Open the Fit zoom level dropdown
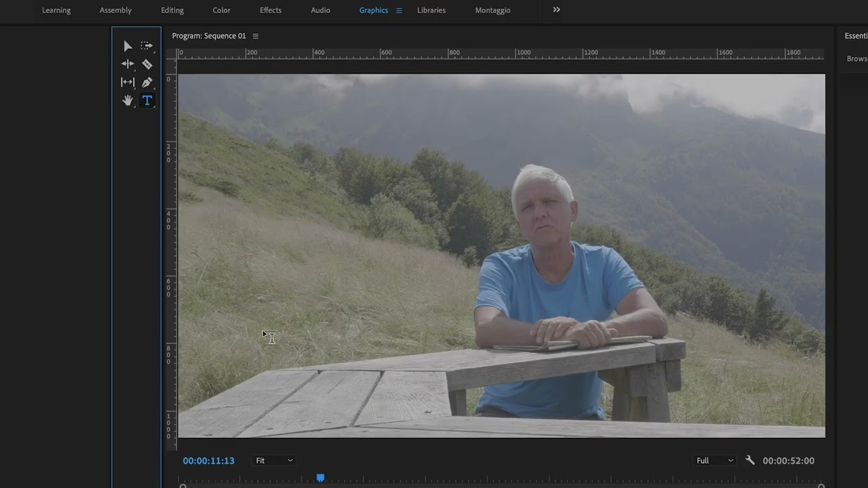 [x=274, y=460]
